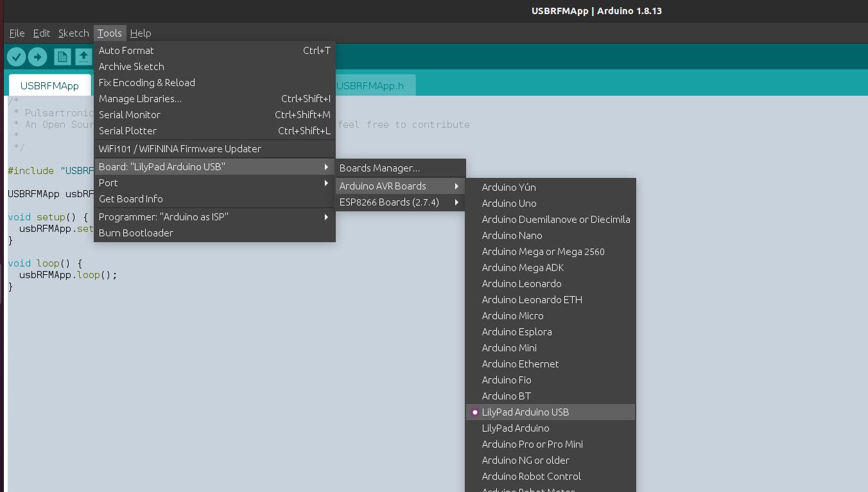
Task: Open the File menu
Action: coord(17,33)
